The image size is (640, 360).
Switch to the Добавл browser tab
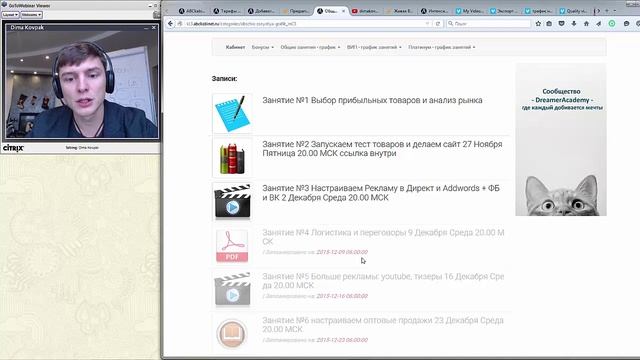[x=262, y=11]
